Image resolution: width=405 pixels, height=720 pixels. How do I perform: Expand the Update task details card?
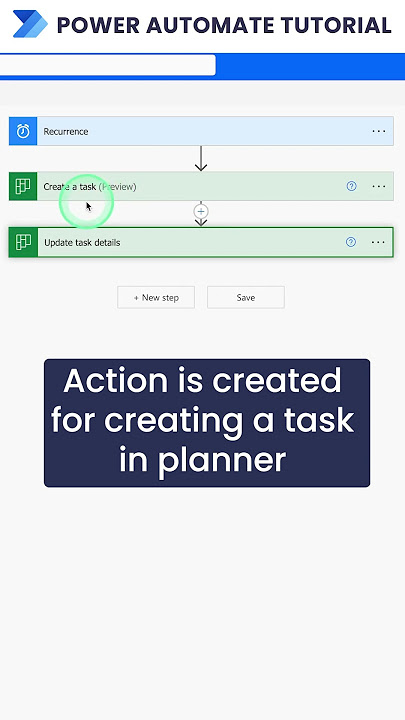pos(201,242)
